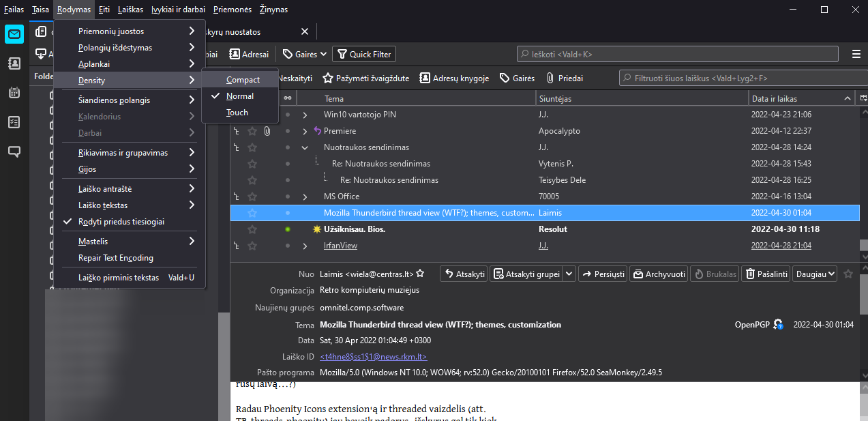Star the Premiere message
This screenshot has height=421, width=868.
coord(252,131)
